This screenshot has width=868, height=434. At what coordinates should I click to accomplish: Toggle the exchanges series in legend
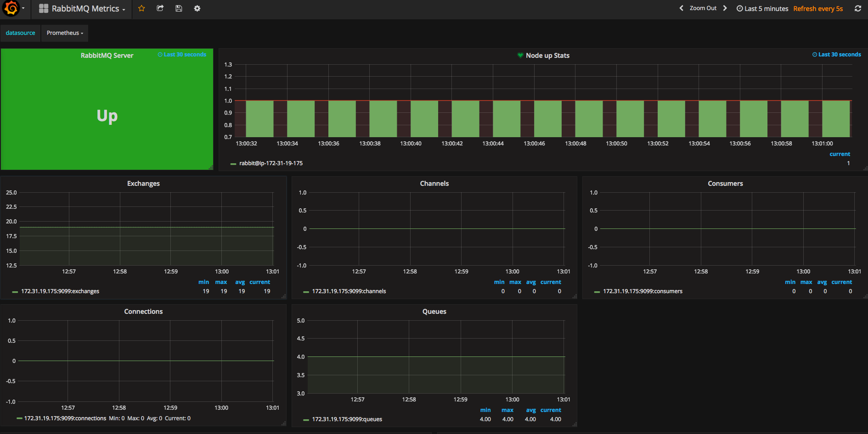60,291
